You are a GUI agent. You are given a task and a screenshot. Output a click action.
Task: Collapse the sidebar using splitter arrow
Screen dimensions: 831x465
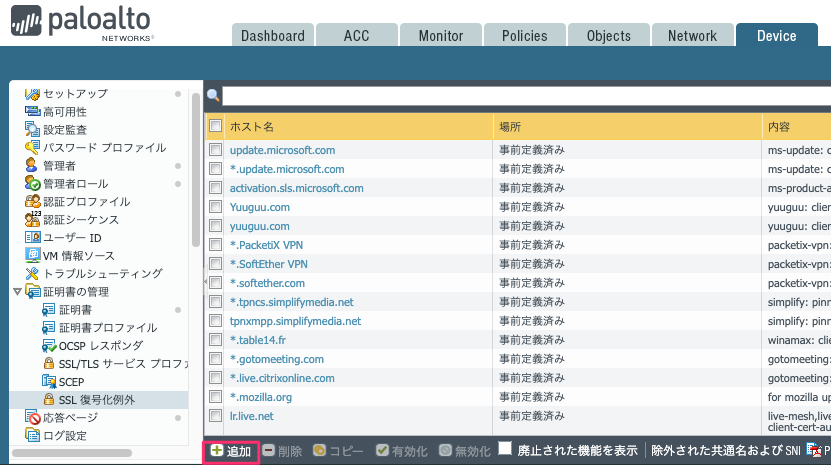[205, 282]
